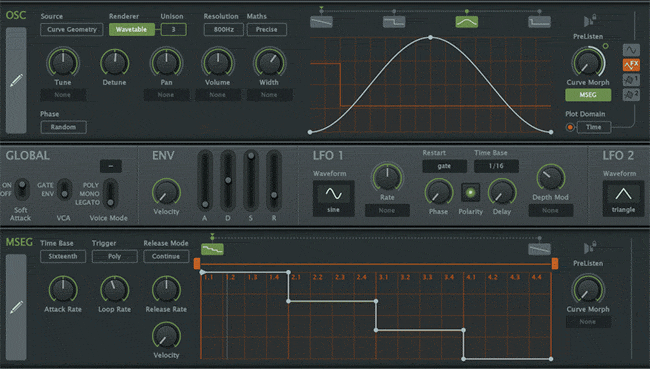The height and width of the screenshot is (369, 650).
Task: Open the LFO 1 Restart gate dropdown
Action: pos(444,166)
